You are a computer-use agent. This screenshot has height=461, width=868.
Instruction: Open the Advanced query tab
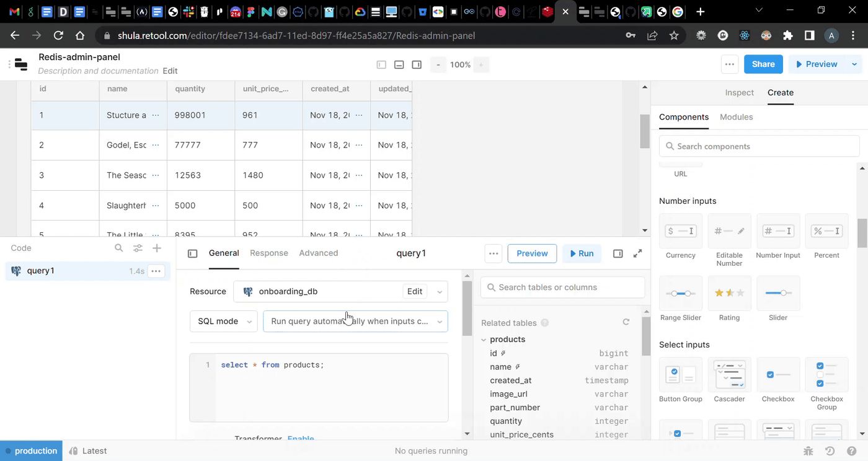[318, 253]
